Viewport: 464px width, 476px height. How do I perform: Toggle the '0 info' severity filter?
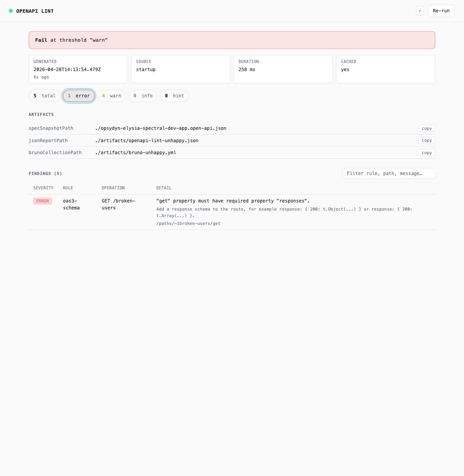point(143,96)
